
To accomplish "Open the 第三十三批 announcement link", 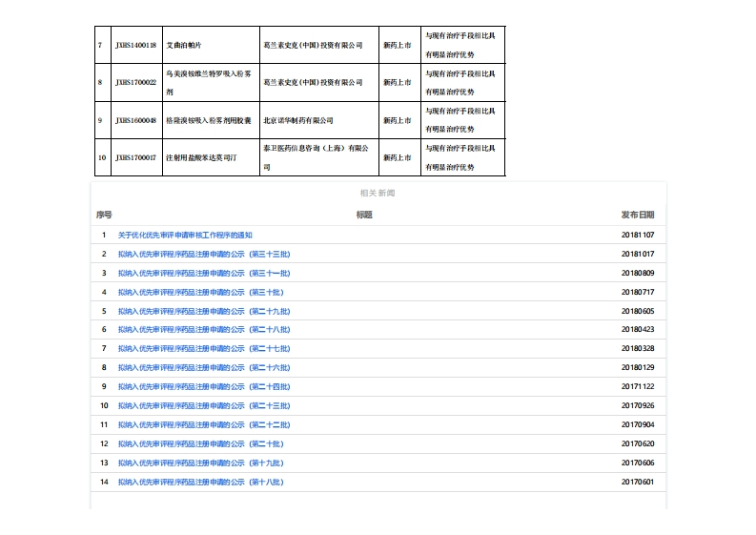I will click(204, 254).
